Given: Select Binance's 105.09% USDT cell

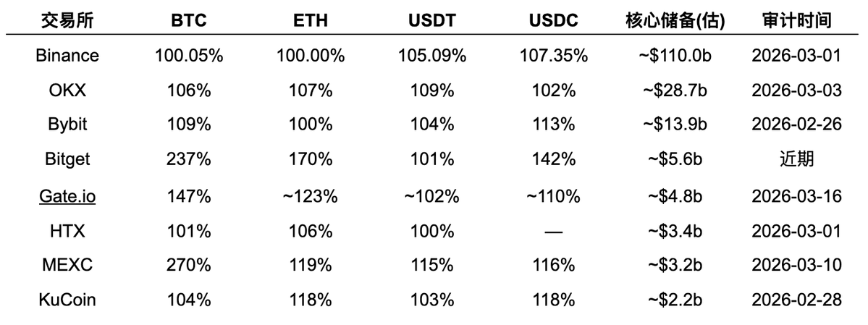Looking at the screenshot, I should [x=431, y=56].
